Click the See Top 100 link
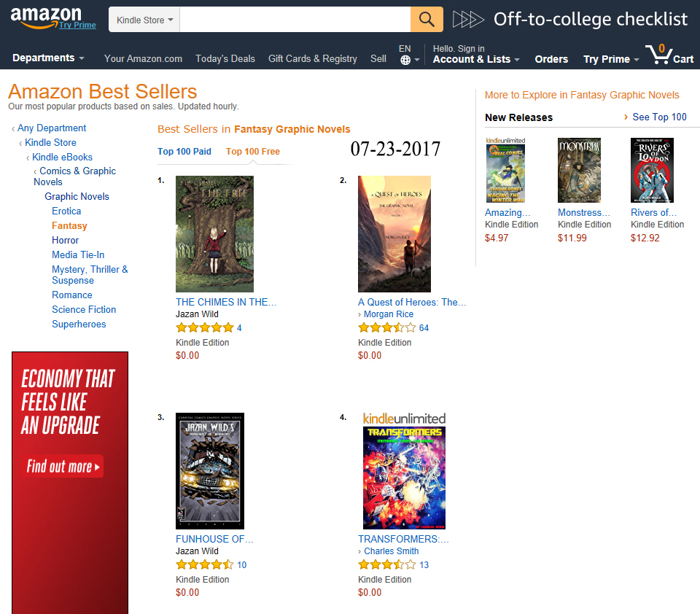The image size is (700, 614). 659,117
